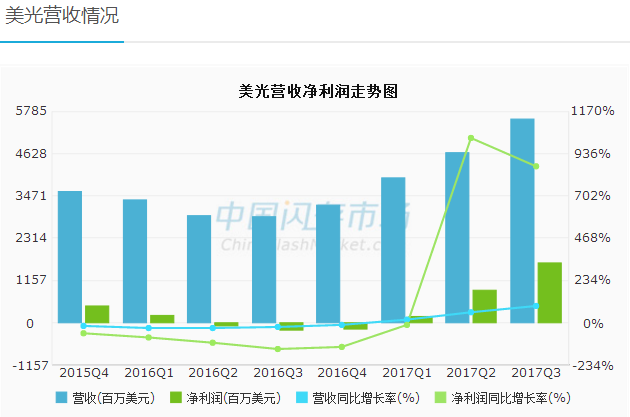Toggle the 净利润(百万美元) legend swatch
This screenshot has height=417, width=630.
[x=176, y=398]
